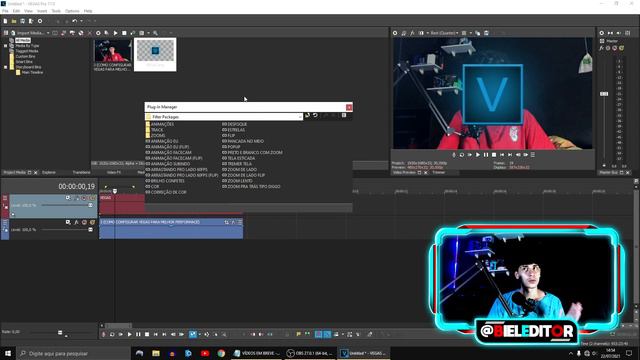Open Video Preview settings gear icon
The image size is (640, 360).
[x=395, y=33]
